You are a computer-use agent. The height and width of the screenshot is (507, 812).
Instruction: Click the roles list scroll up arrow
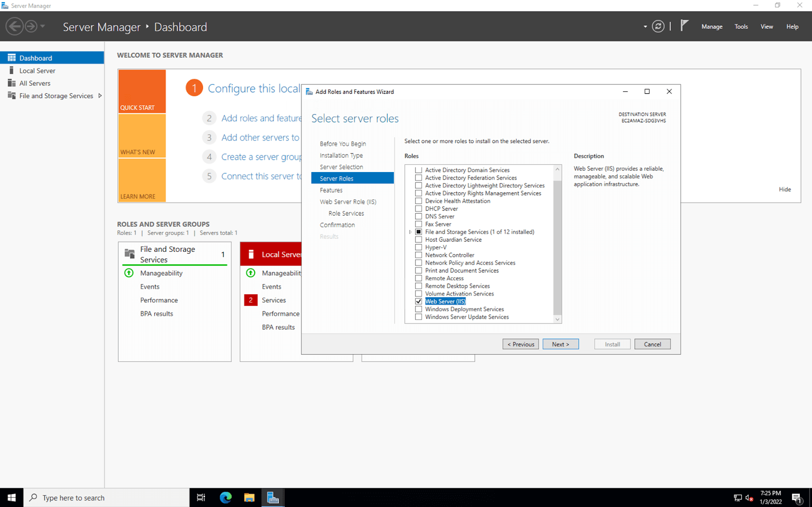coord(557,169)
